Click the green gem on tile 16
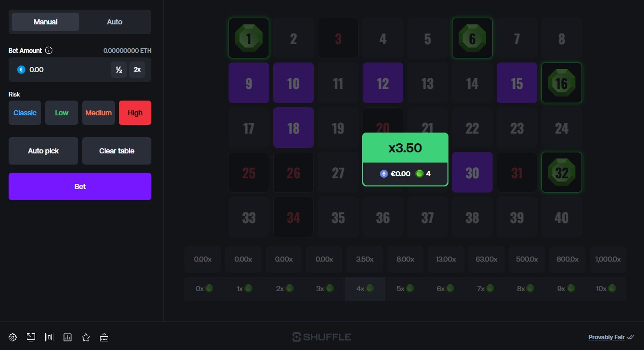The width and height of the screenshot is (644, 350). pyautogui.click(x=561, y=83)
